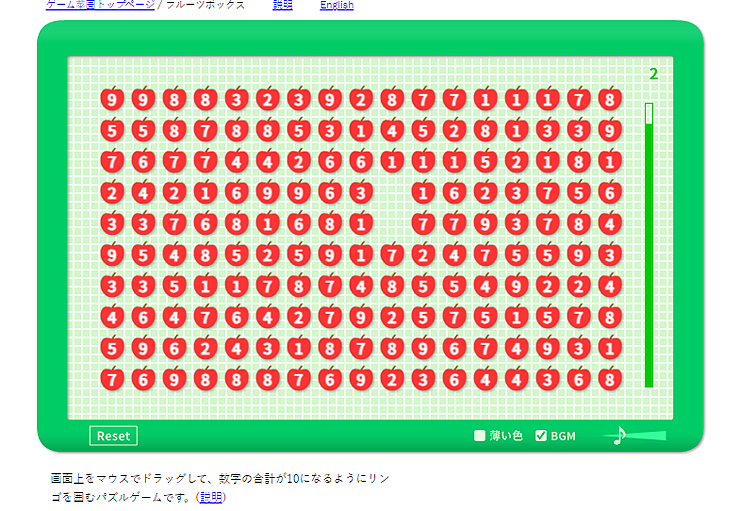Pick the 7 apple right of the gap, fifth row

[423, 224]
